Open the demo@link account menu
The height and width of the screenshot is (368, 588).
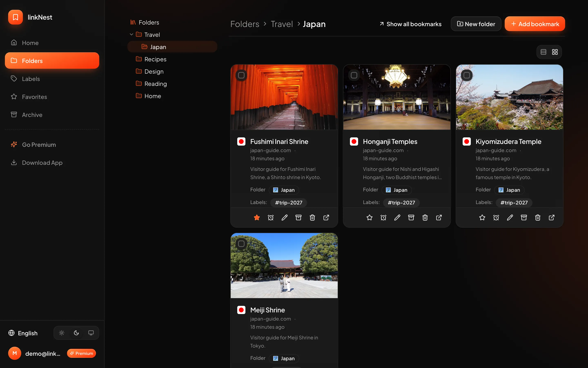pos(52,353)
